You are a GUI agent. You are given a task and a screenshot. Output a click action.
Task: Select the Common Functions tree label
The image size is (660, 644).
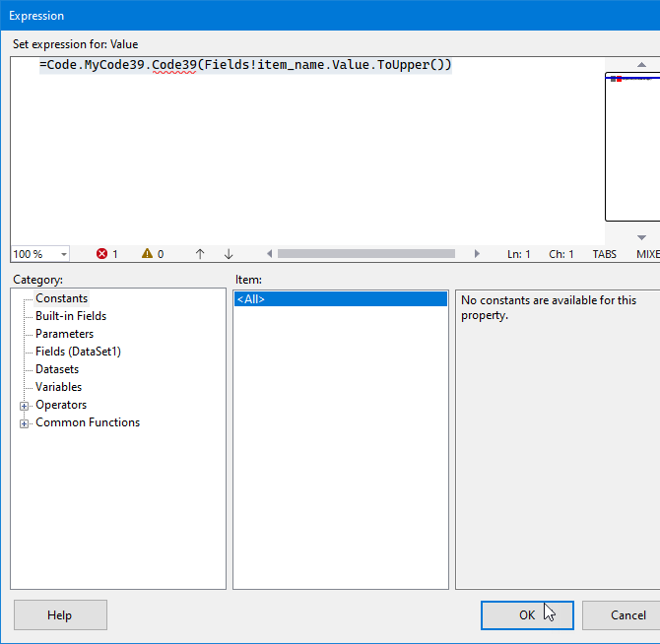point(88,422)
